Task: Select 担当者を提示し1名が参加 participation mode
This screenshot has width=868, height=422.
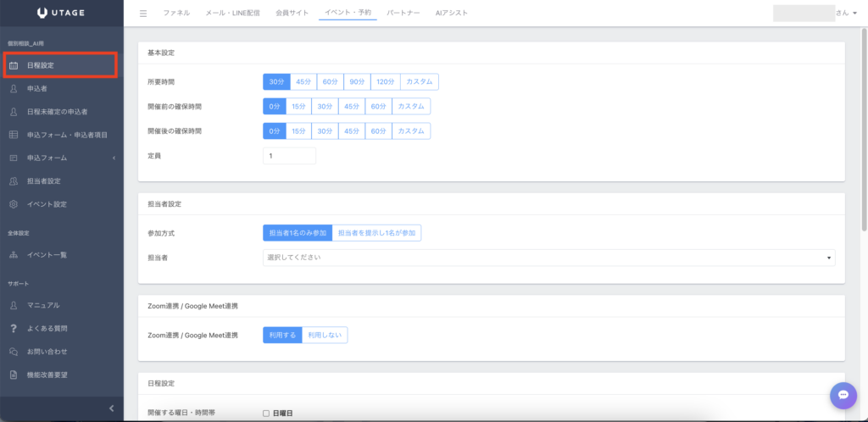Action: pyautogui.click(x=377, y=233)
